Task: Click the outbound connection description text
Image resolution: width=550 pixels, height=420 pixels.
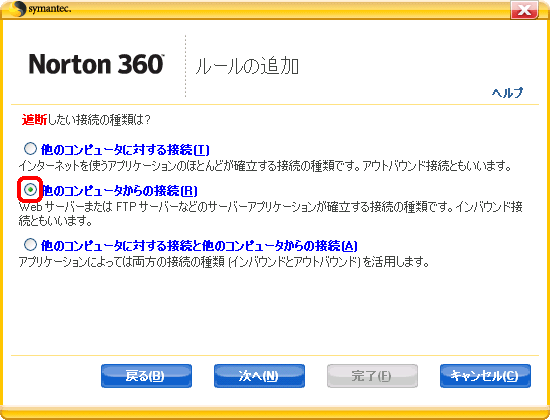Action: (x=265, y=165)
